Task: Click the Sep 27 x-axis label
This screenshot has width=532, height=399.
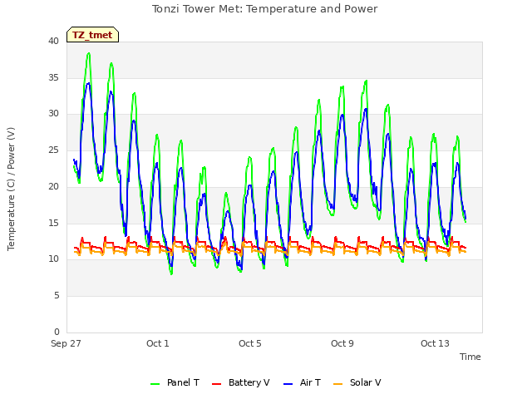Action: (x=66, y=343)
